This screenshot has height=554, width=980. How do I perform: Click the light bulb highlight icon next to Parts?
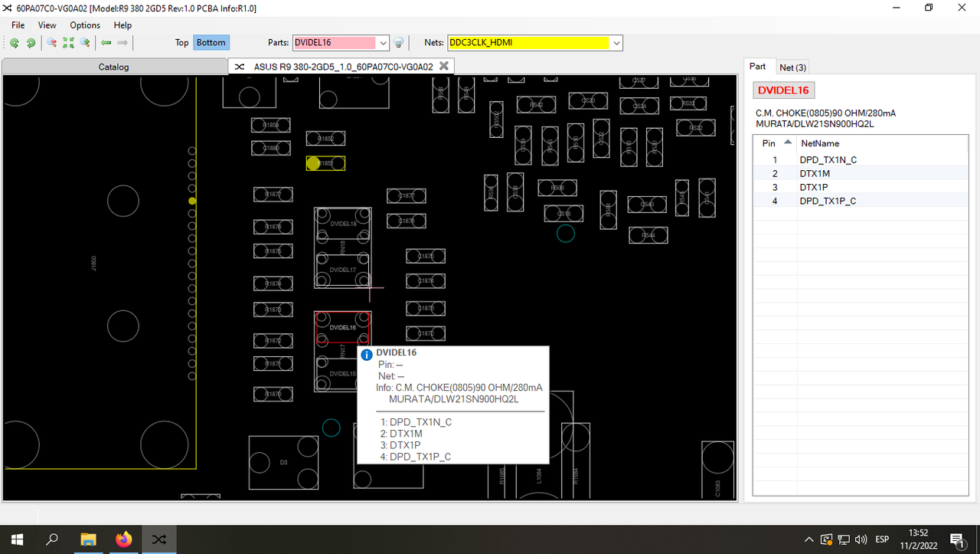[x=398, y=43]
